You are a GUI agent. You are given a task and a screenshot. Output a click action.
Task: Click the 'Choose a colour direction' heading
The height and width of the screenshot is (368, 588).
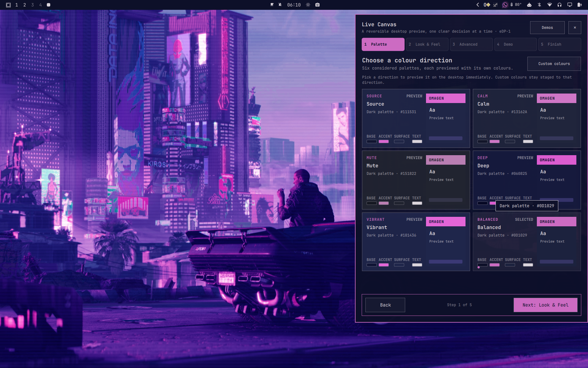pos(407,60)
